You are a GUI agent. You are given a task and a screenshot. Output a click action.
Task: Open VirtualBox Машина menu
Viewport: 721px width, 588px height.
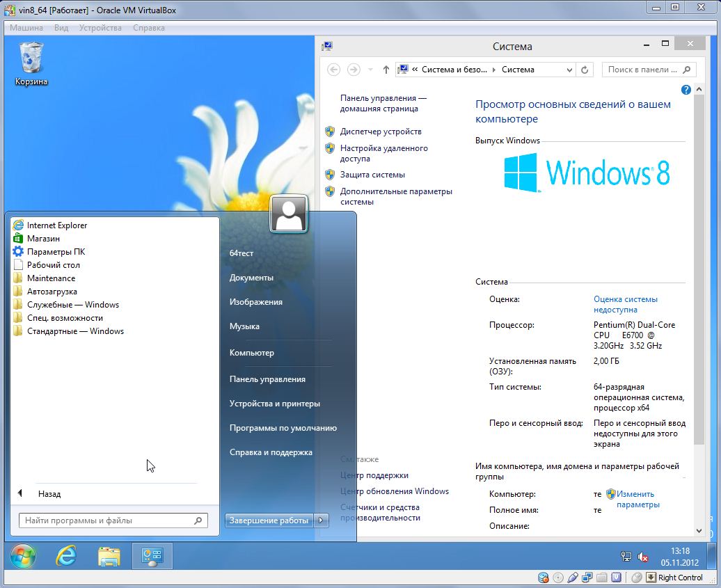click(26, 28)
